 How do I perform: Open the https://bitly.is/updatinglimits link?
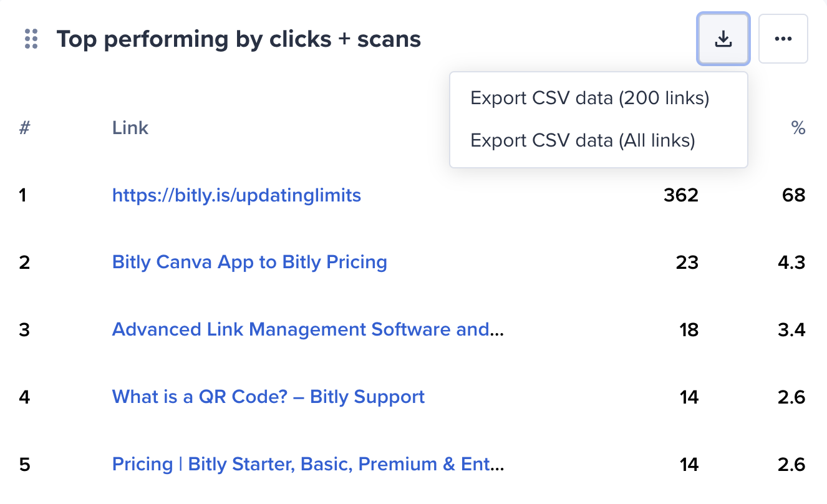tap(236, 195)
